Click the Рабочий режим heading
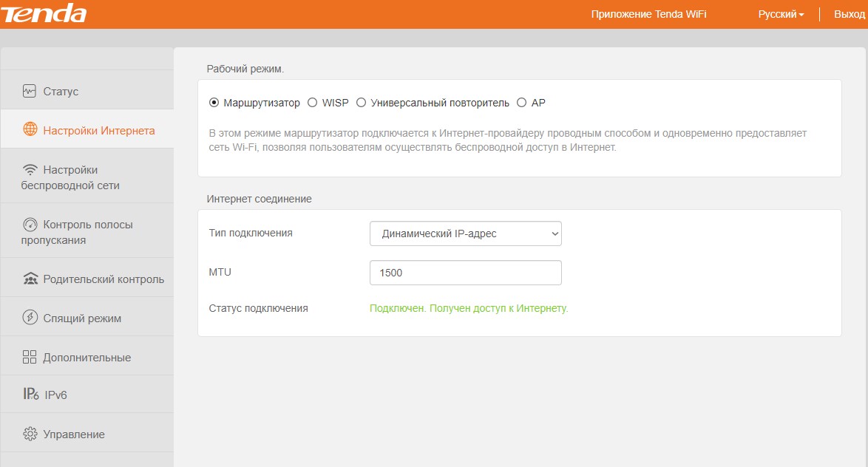 click(x=245, y=69)
